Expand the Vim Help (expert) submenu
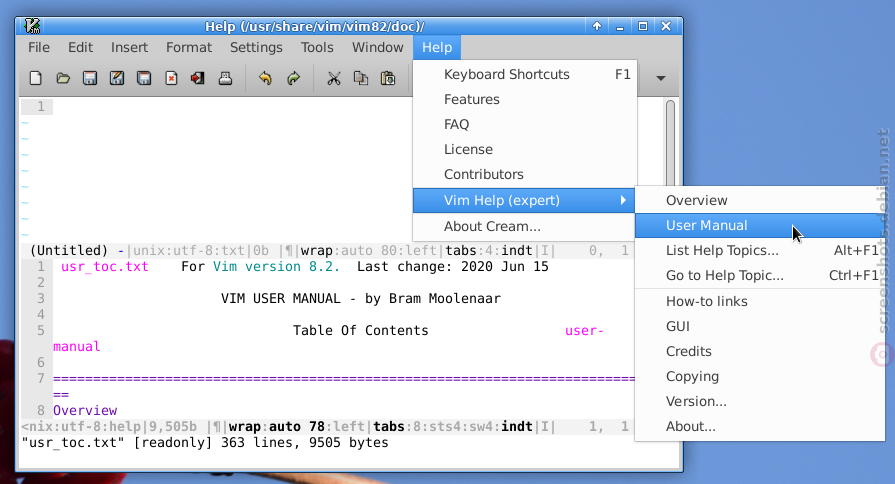The image size is (895, 484). coord(524,200)
